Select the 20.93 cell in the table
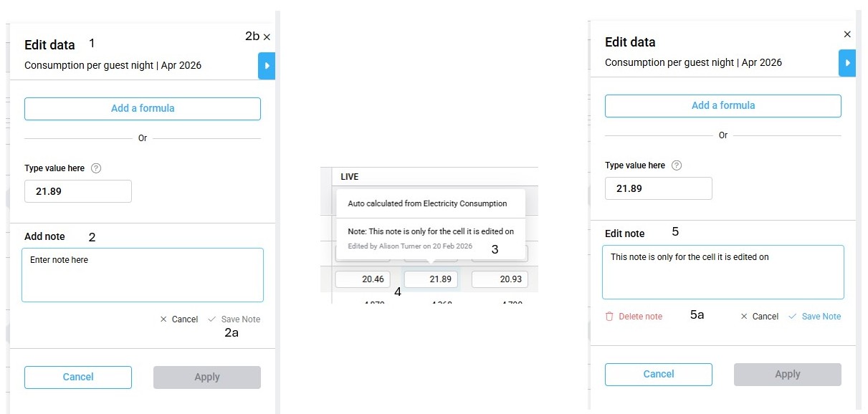This screenshot has height=414, width=868. pyautogui.click(x=500, y=279)
